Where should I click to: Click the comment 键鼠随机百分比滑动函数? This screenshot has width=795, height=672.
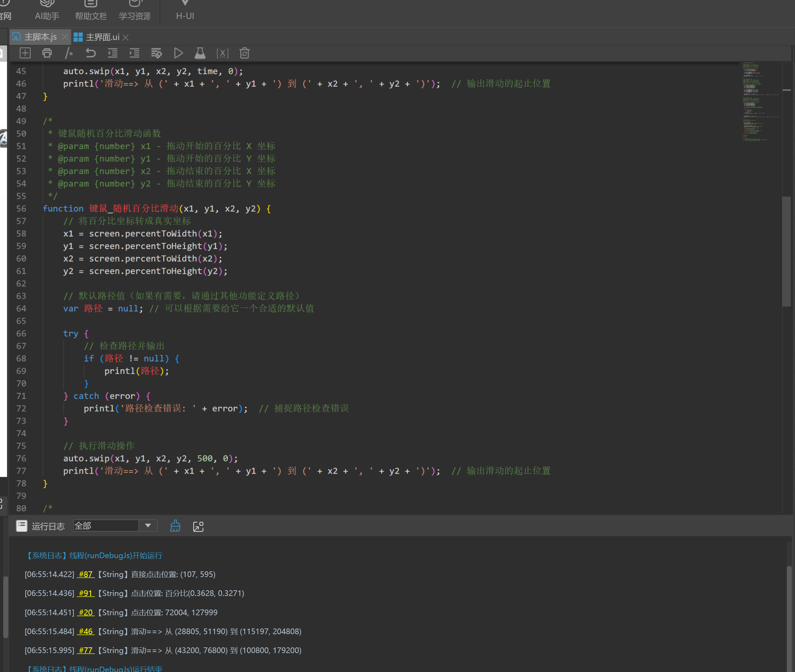click(x=110, y=133)
